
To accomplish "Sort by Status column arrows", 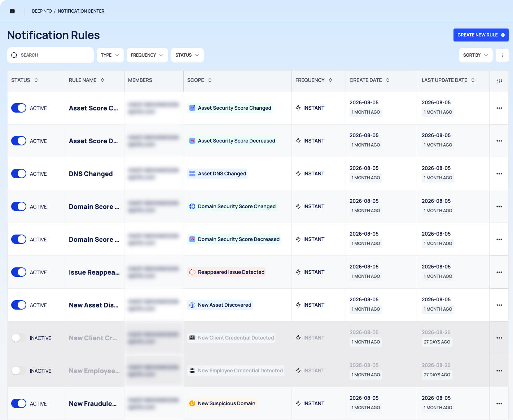I will coord(36,80).
